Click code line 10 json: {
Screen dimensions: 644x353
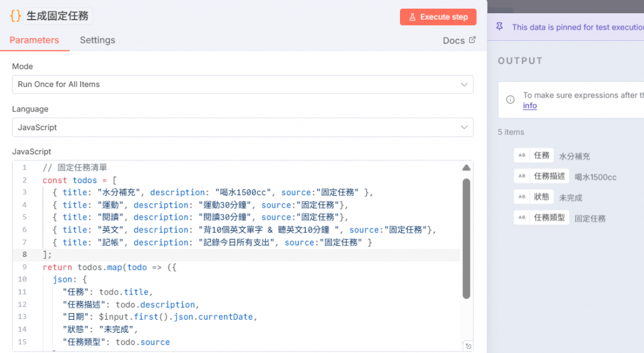[70, 279]
